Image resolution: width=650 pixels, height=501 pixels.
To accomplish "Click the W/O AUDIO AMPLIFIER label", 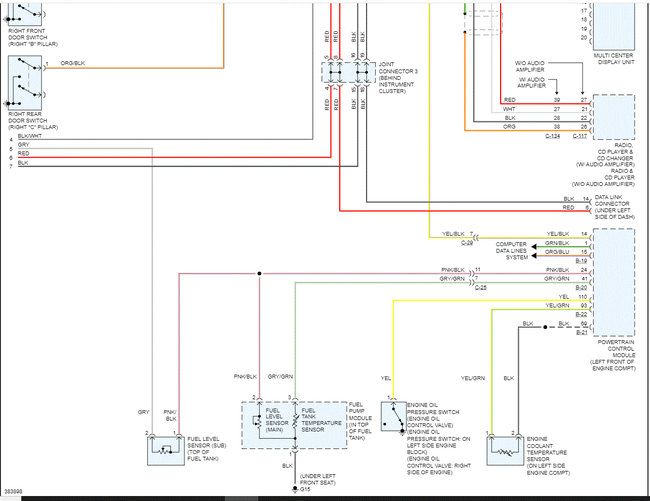I will (x=530, y=66).
